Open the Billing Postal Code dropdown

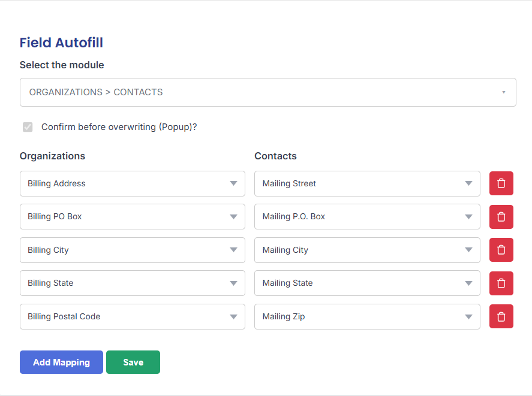[x=133, y=316]
